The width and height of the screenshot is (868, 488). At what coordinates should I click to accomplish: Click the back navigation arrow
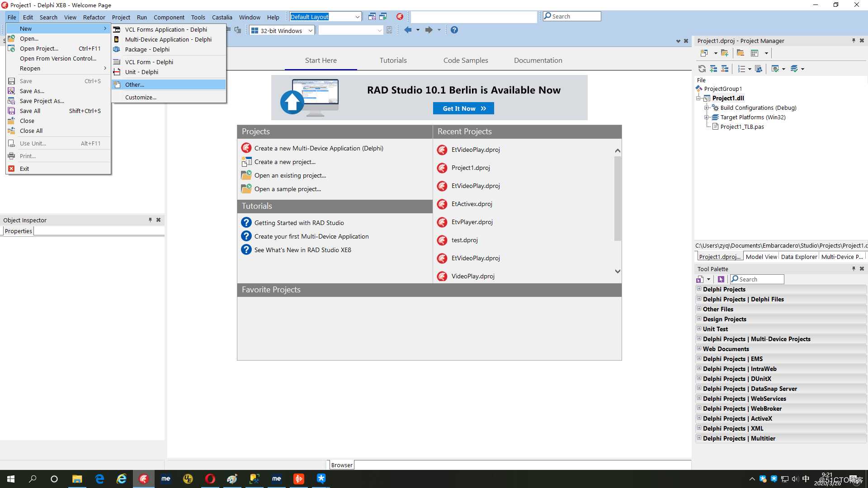pos(408,30)
